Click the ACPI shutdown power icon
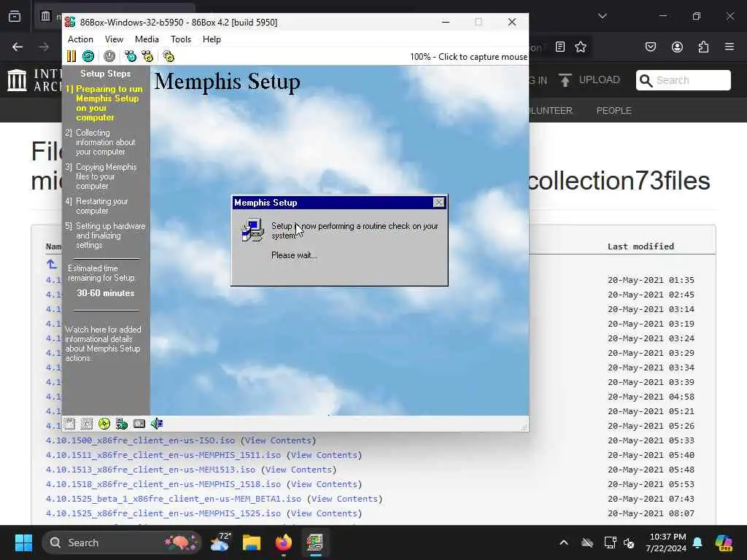747x560 pixels. coord(109,56)
